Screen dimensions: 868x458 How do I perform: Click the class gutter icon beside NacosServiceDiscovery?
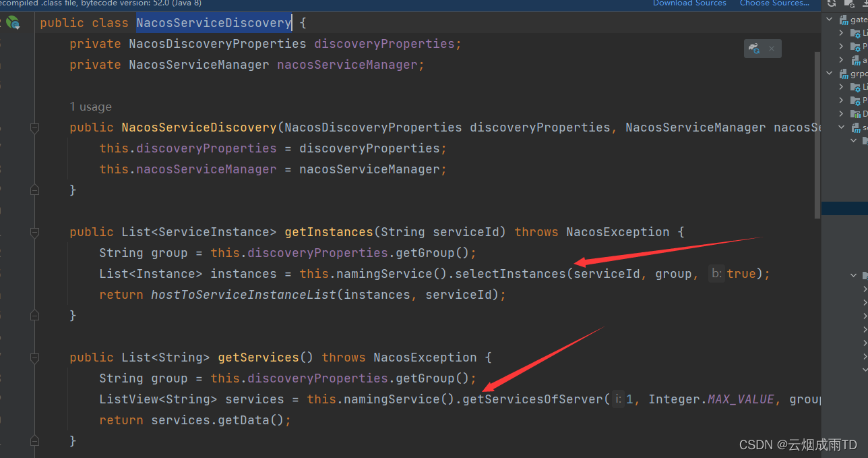pyautogui.click(x=13, y=23)
